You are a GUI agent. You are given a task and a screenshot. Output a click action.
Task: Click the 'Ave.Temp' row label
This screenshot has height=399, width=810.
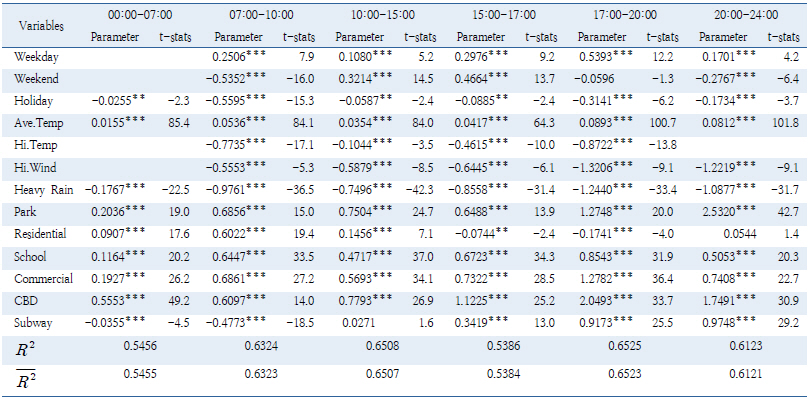[x=38, y=124]
